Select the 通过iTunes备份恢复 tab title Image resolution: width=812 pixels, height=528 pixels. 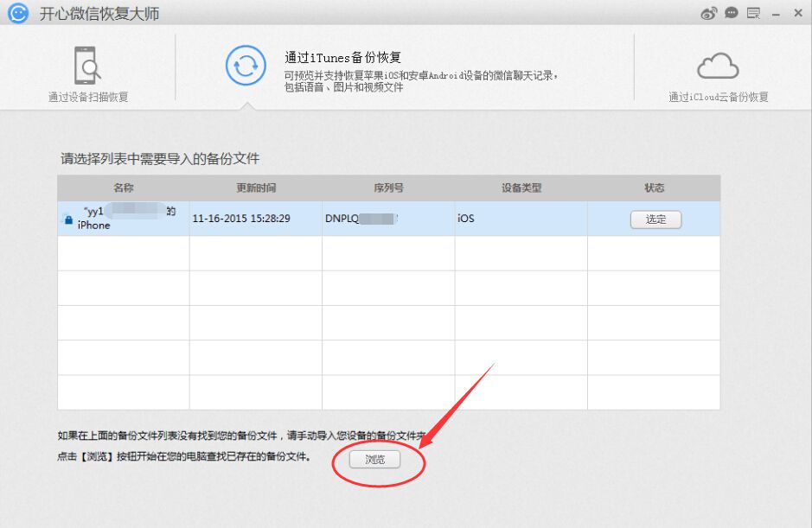click(x=342, y=58)
